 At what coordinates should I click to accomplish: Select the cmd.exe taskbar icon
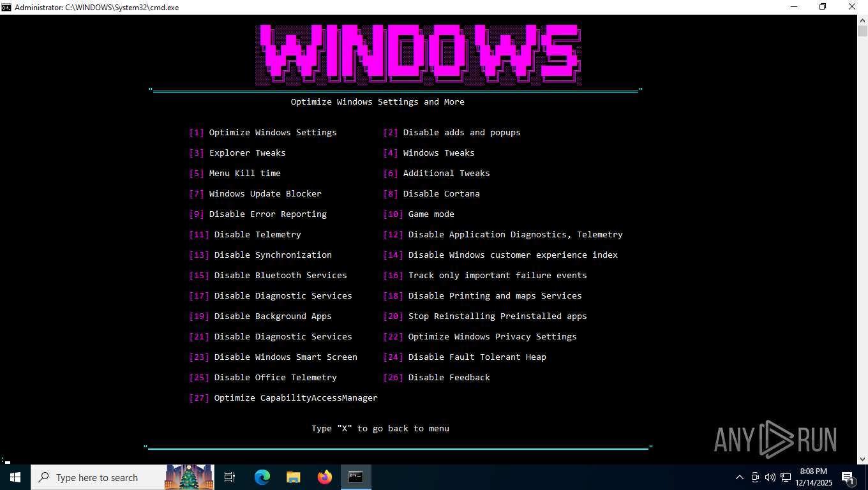coord(356,477)
